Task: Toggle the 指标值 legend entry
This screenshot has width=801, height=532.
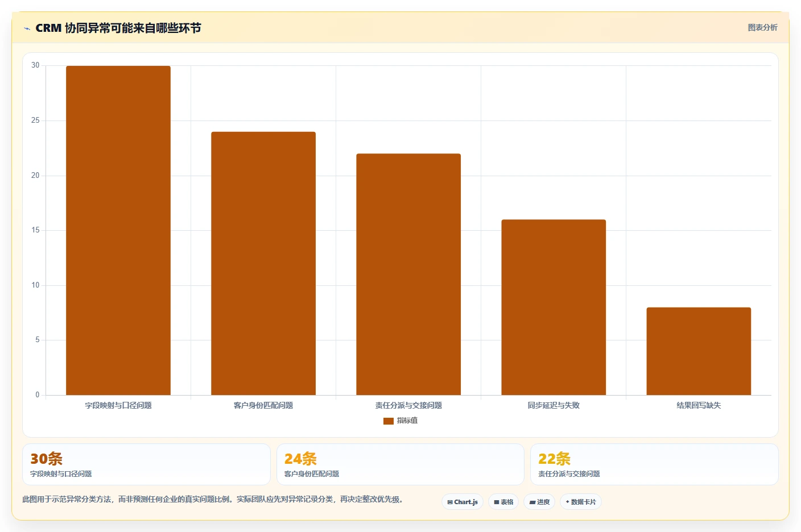Action: (400, 421)
